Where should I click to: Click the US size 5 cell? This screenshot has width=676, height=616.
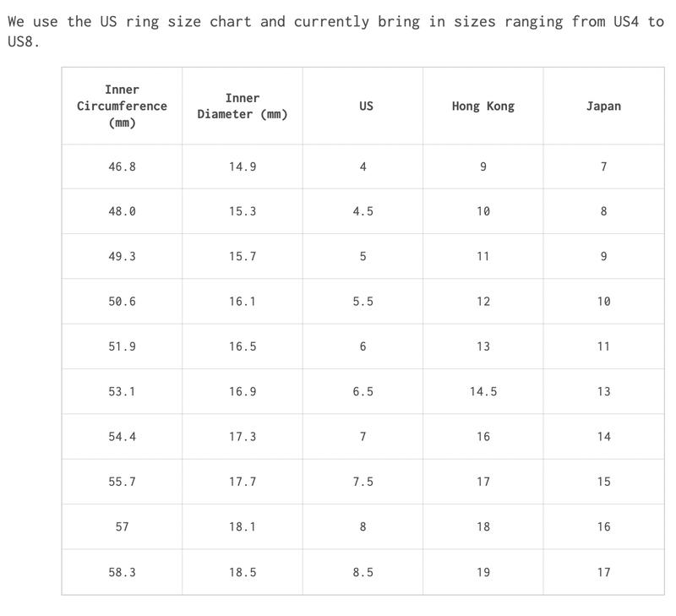(363, 257)
